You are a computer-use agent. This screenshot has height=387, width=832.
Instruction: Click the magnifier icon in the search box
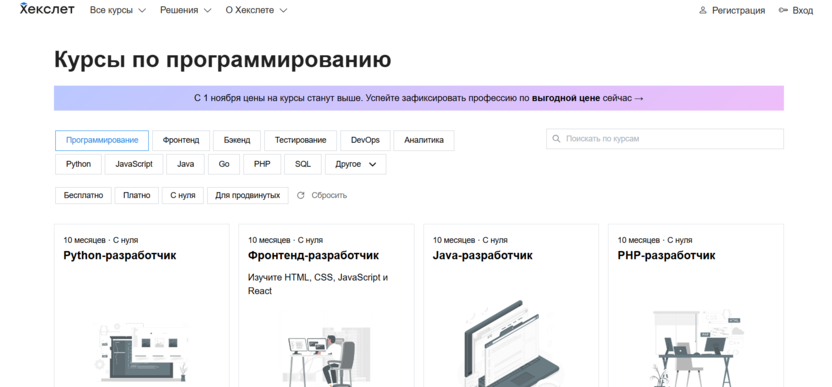pos(556,139)
